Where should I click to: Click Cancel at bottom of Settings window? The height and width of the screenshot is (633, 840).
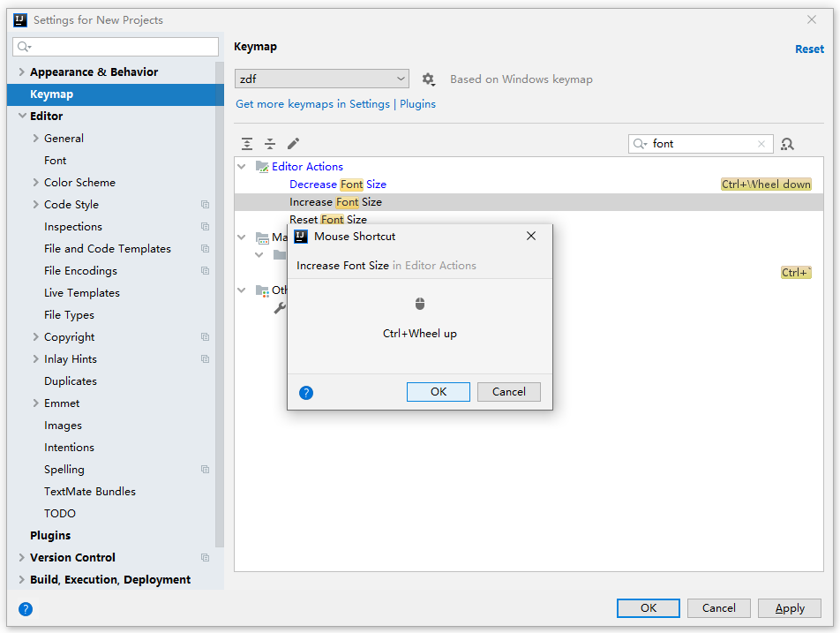pyautogui.click(x=719, y=608)
